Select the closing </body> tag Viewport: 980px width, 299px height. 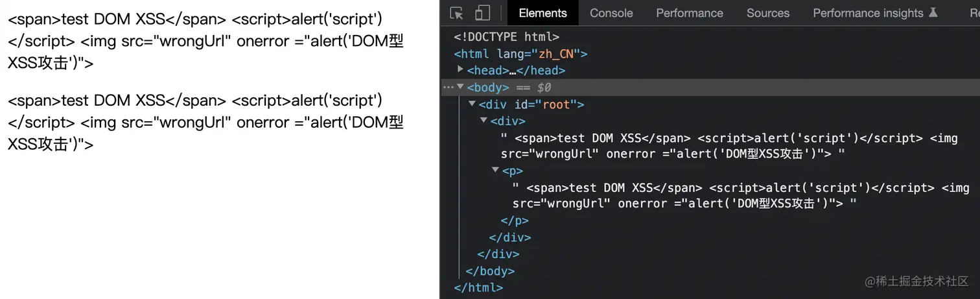pos(490,271)
